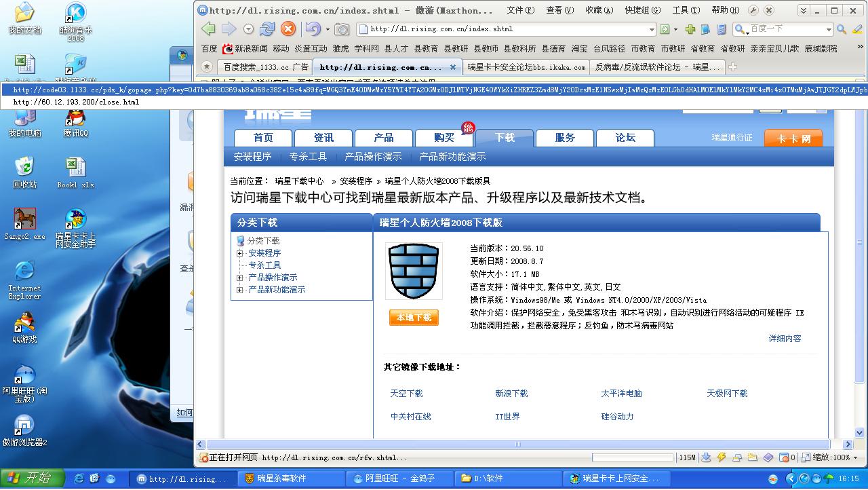Open the 瑞星卡卡上网安全助手 desktop shortcut
This screenshot has width=868, height=490.
click(x=76, y=228)
